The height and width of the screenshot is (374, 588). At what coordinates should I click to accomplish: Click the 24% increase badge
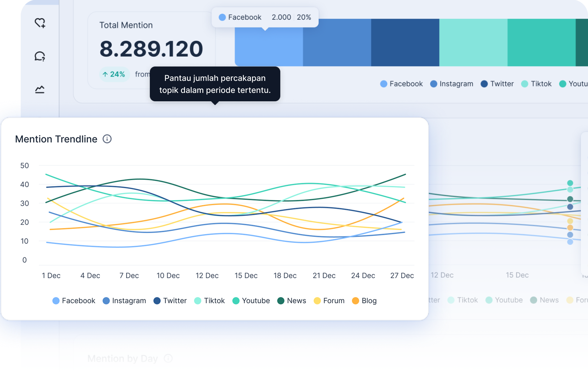pyautogui.click(x=114, y=74)
